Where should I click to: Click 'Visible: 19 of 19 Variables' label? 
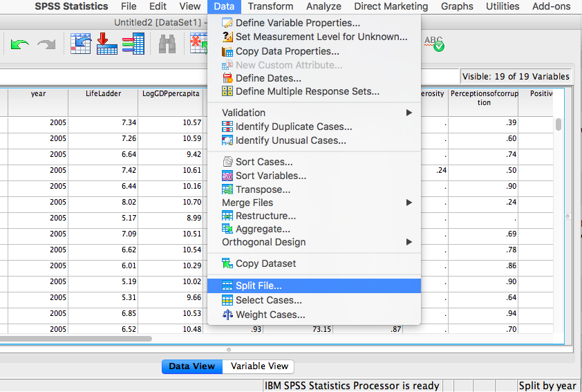516,77
